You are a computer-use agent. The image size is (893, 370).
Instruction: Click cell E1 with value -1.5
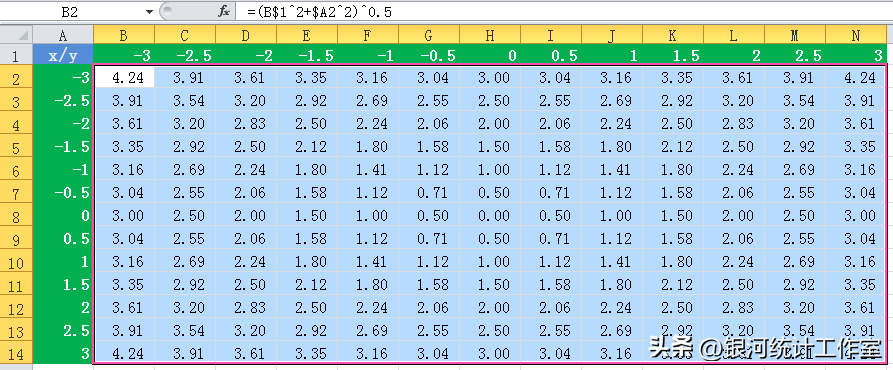pos(306,55)
